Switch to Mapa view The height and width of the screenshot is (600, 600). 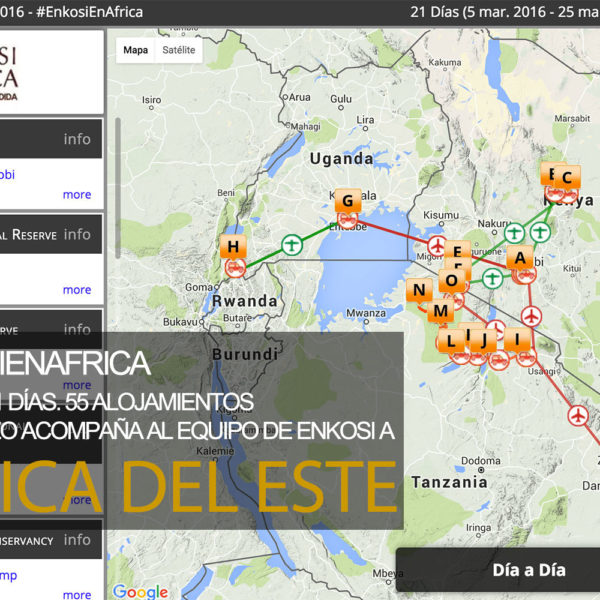(135, 50)
